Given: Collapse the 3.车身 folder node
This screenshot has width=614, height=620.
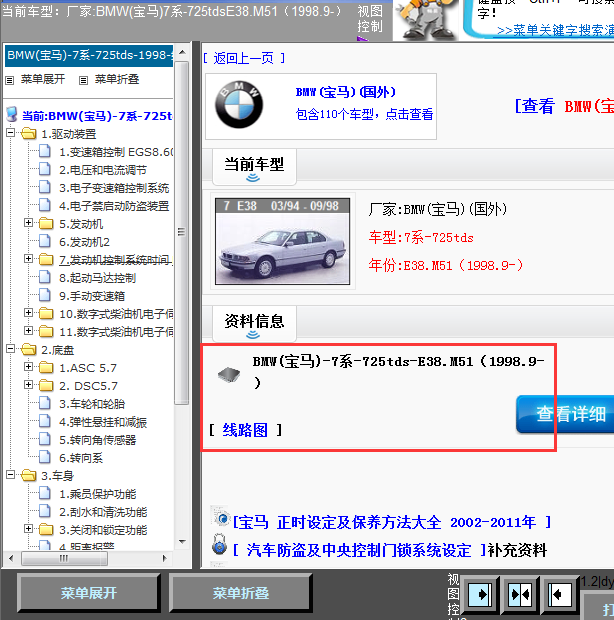Looking at the screenshot, I should click(x=11, y=474).
